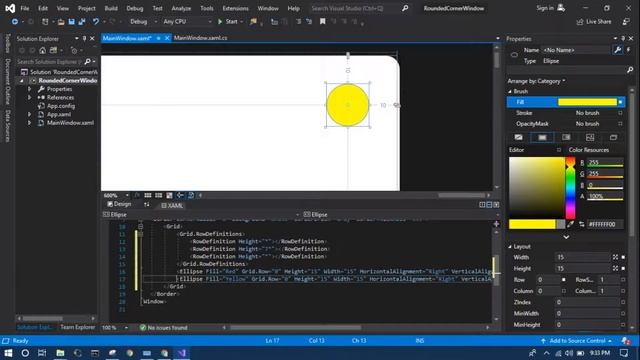Collapse the Layout section

(x=510, y=247)
